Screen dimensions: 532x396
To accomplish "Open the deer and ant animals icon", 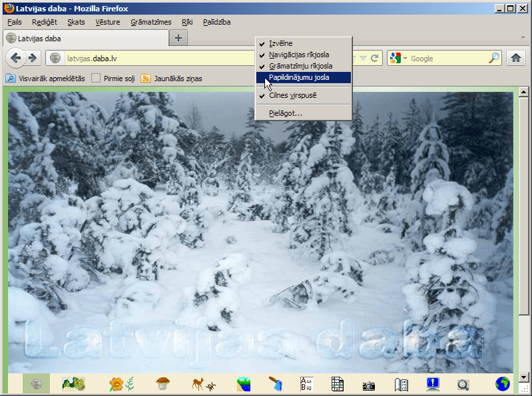I will click(204, 384).
